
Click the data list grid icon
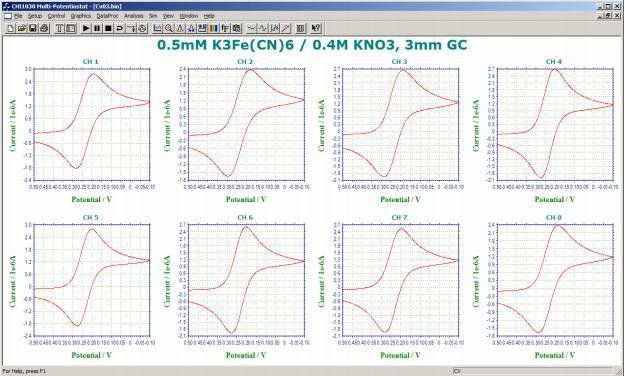[301, 28]
